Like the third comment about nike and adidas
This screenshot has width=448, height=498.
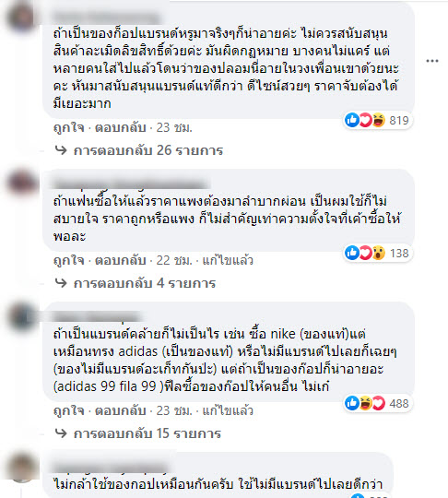69,410
